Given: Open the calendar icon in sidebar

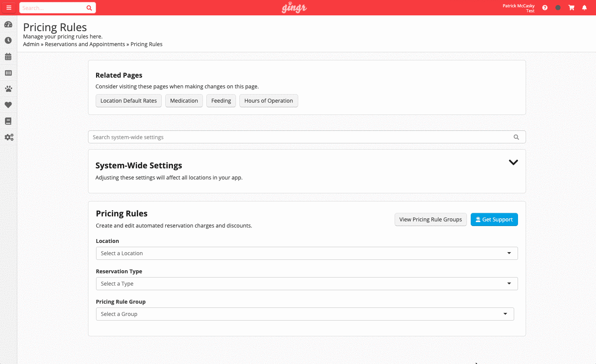Looking at the screenshot, I should (8, 57).
